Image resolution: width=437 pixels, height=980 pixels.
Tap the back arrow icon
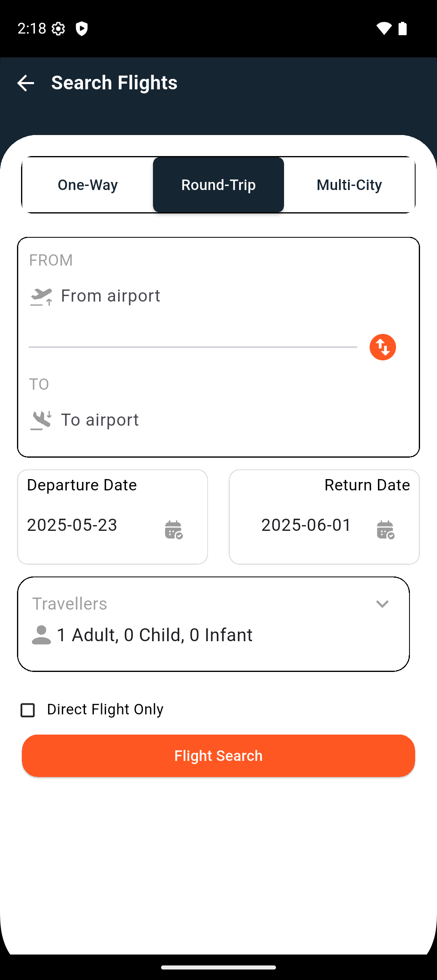coord(25,83)
